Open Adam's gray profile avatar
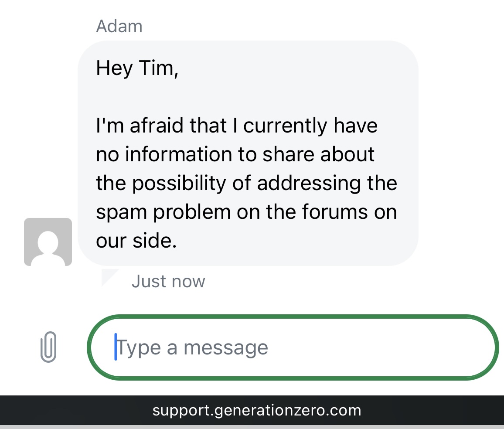Image resolution: width=504 pixels, height=429 pixels. click(48, 242)
